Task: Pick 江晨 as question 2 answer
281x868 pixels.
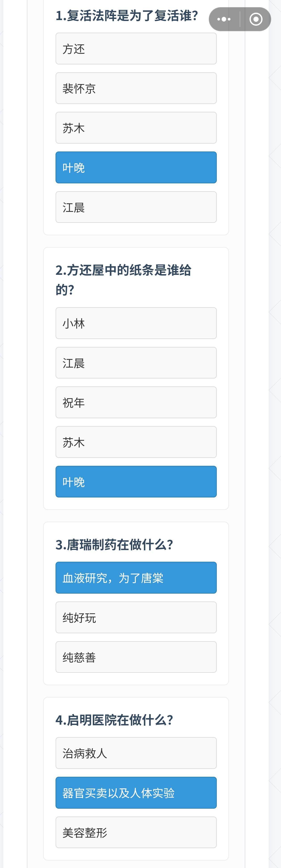Action: click(136, 363)
